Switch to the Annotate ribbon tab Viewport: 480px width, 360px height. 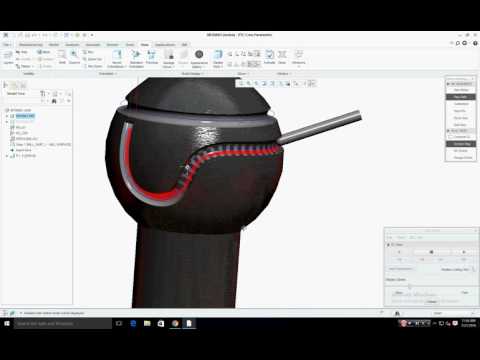tap(93, 45)
